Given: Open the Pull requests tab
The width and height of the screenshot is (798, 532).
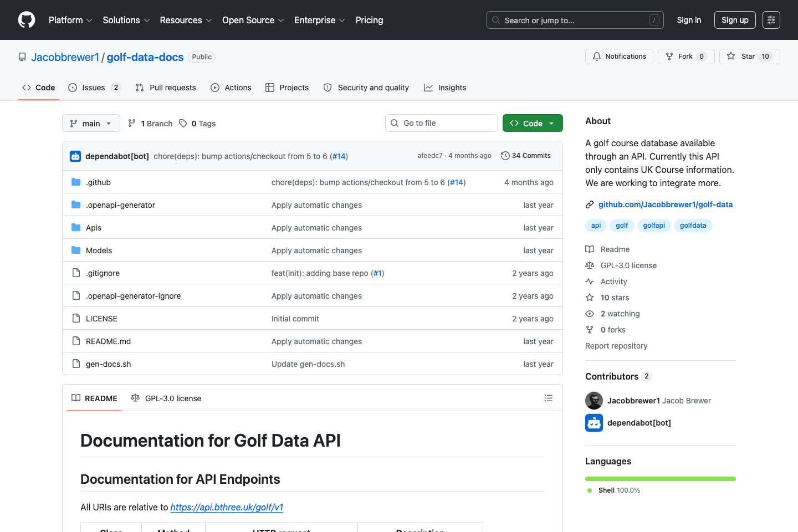Looking at the screenshot, I should tap(165, 87).
